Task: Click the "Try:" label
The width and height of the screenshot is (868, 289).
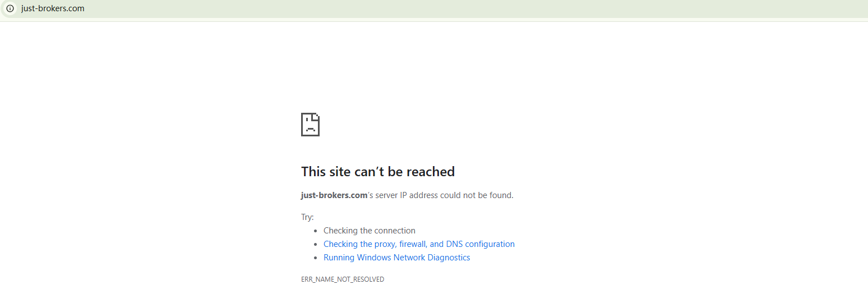Action: click(x=307, y=217)
